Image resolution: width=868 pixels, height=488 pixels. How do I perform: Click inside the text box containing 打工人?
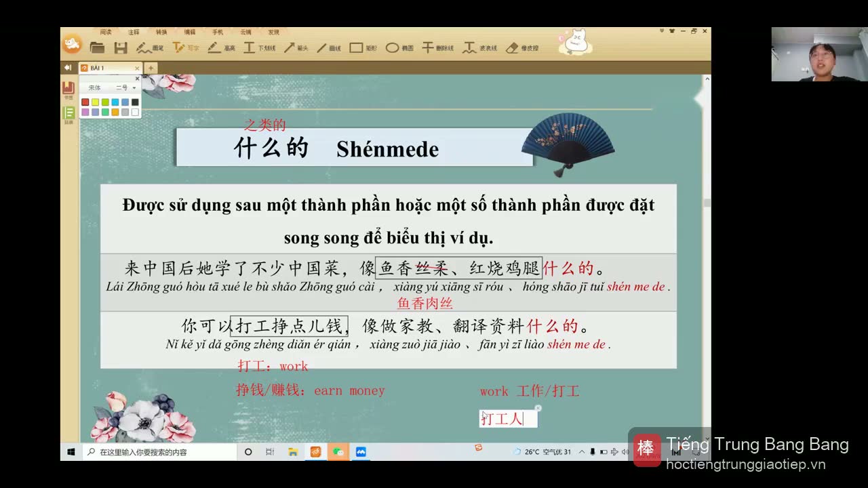pos(508,419)
